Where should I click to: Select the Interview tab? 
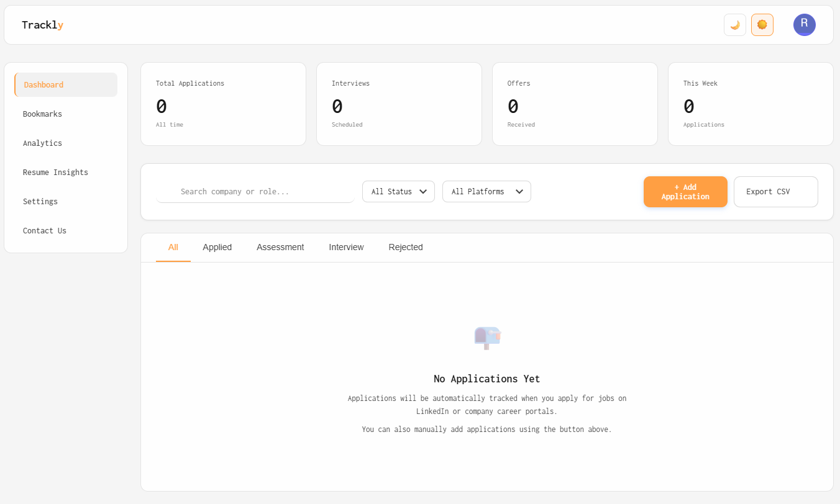[x=346, y=247]
